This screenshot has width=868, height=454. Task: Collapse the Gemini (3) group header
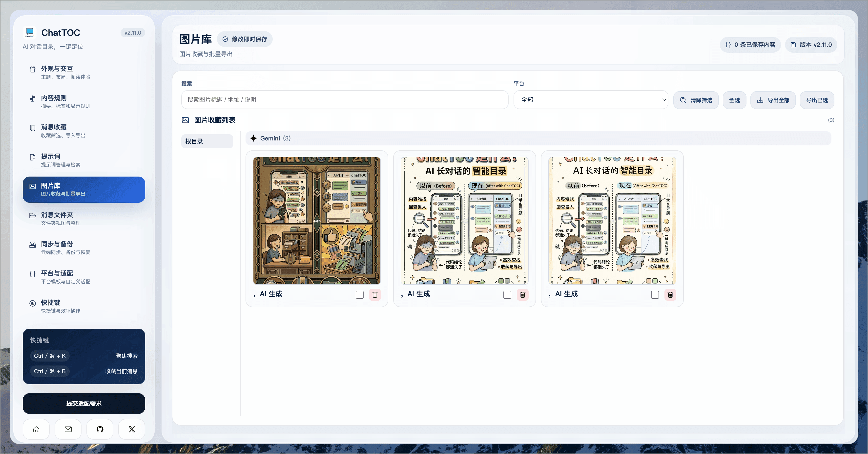[x=538, y=138]
